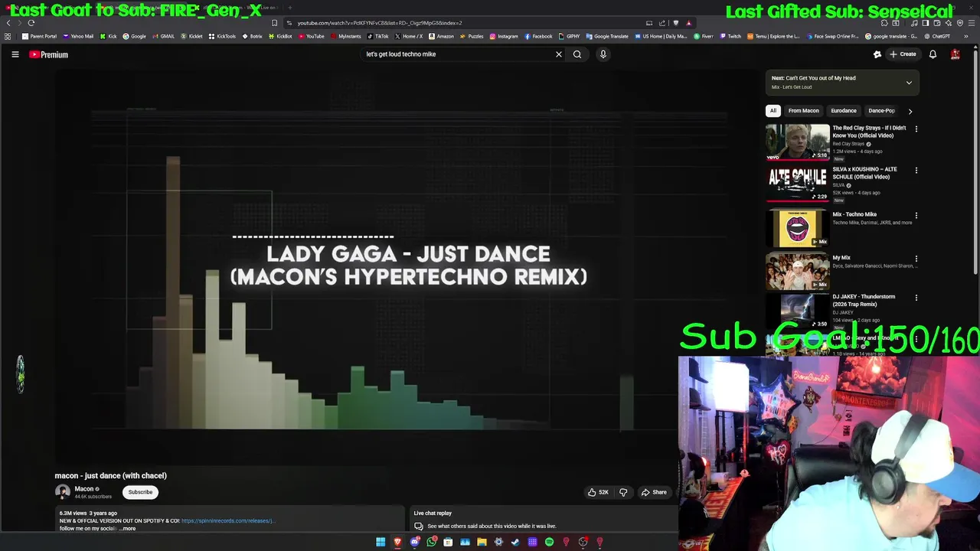Open options for Red Clay Strays video
Viewport: 980px width, 551px height.
pos(916,129)
